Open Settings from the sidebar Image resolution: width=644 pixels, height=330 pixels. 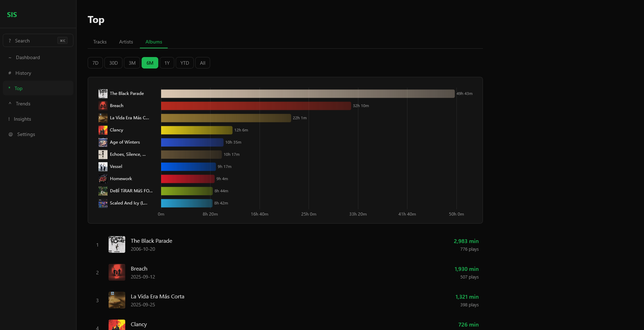(x=26, y=134)
